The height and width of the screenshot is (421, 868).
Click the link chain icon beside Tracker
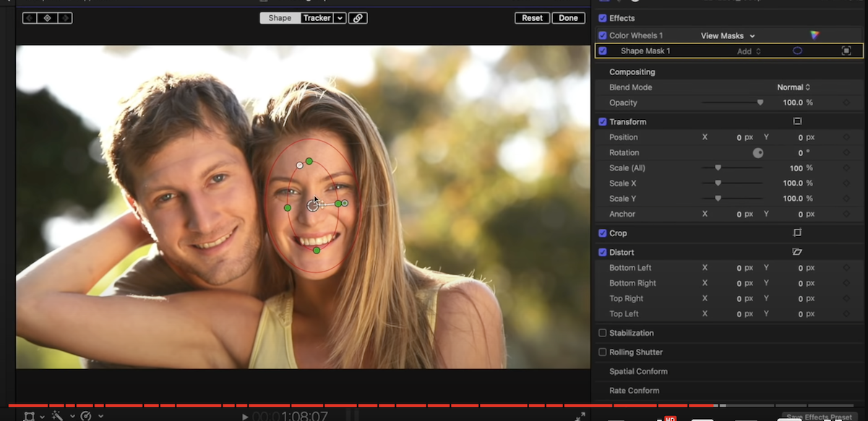358,18
